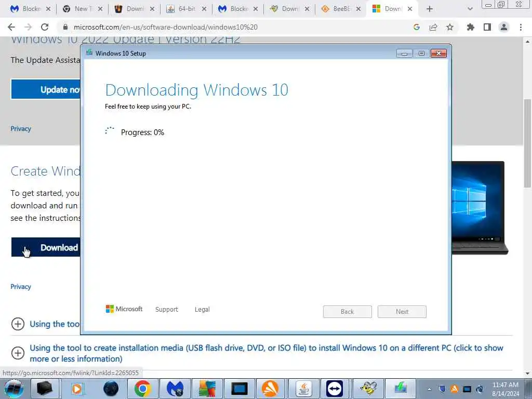Click the Google icon in address bar
532x399 pixels.
[417, 27]
